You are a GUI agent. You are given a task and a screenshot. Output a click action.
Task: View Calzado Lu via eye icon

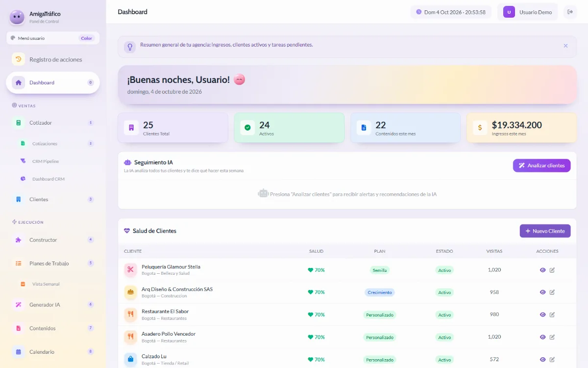542,360
